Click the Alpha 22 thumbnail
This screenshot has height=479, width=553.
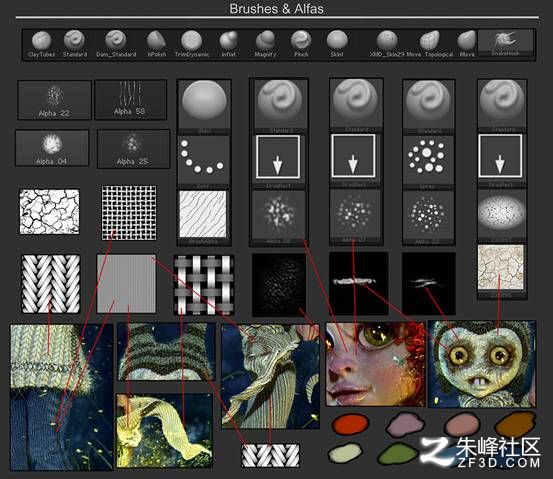(x=54, y=100)
